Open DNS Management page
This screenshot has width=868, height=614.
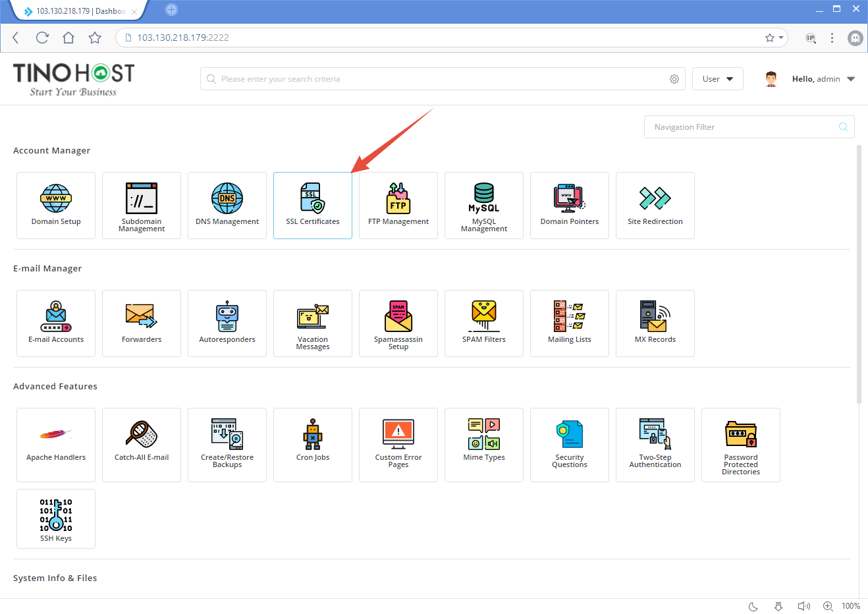click(227, 205)
